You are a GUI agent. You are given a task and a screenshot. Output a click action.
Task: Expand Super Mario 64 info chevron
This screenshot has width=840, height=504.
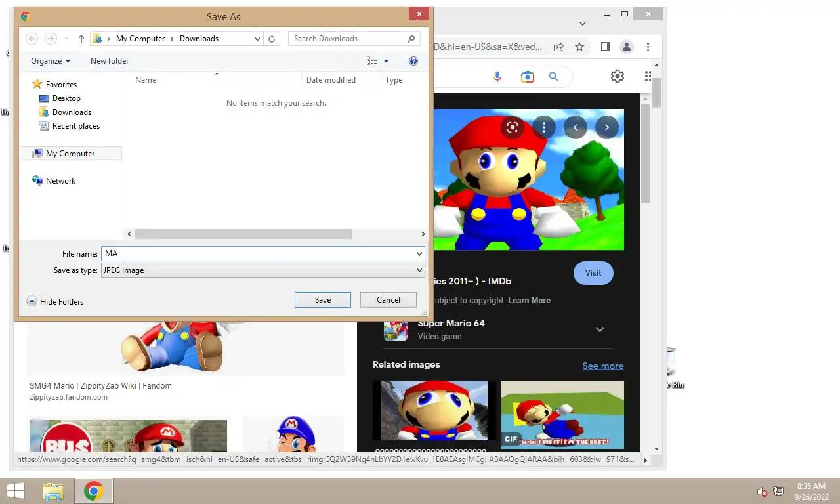click(600, 329)
